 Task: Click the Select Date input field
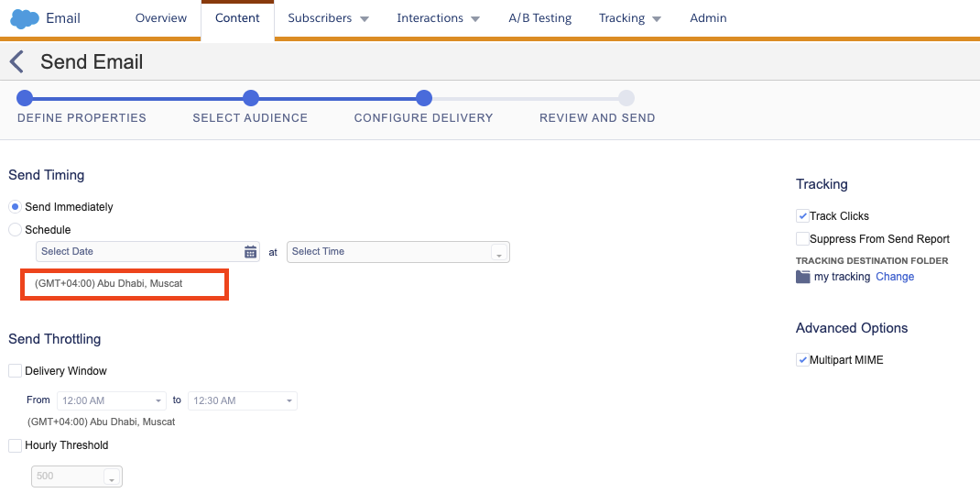point(147,251)
